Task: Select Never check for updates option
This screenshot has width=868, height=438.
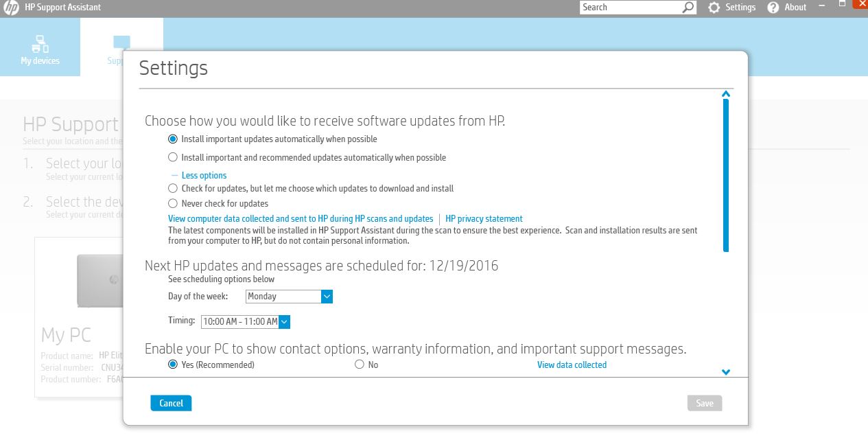Action: tap(173, 203)
